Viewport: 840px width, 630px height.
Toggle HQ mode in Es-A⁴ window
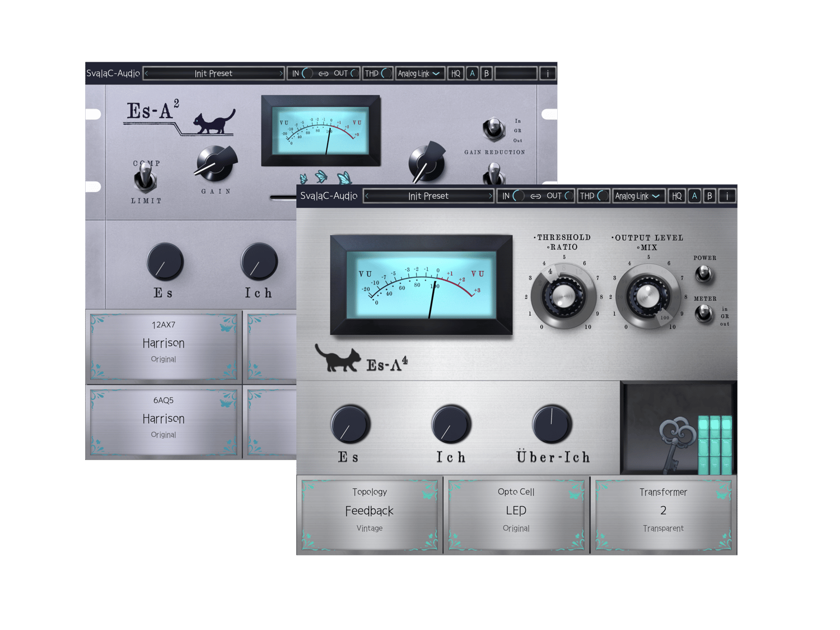pos(676,196)
